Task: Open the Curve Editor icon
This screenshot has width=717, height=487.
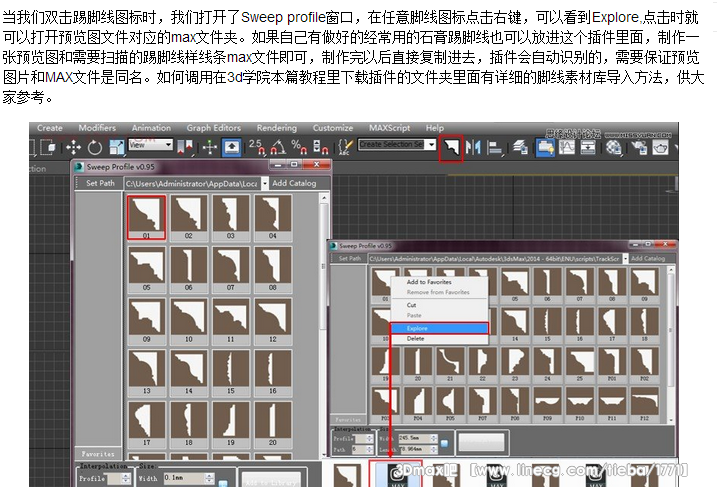Action: click(x=567, y=147)
